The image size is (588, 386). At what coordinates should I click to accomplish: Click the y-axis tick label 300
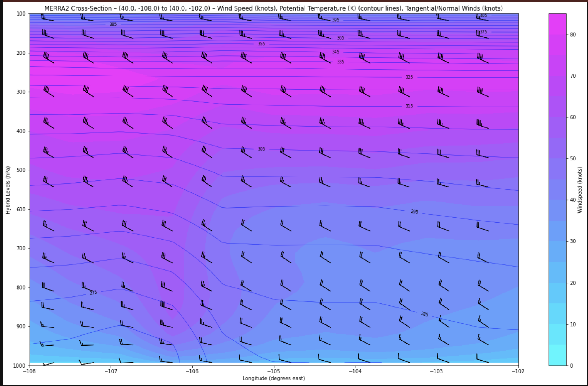(21, 92)
